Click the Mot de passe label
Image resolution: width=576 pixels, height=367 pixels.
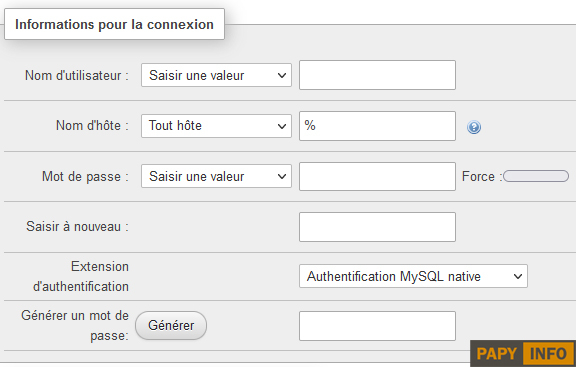coord(85,176)
